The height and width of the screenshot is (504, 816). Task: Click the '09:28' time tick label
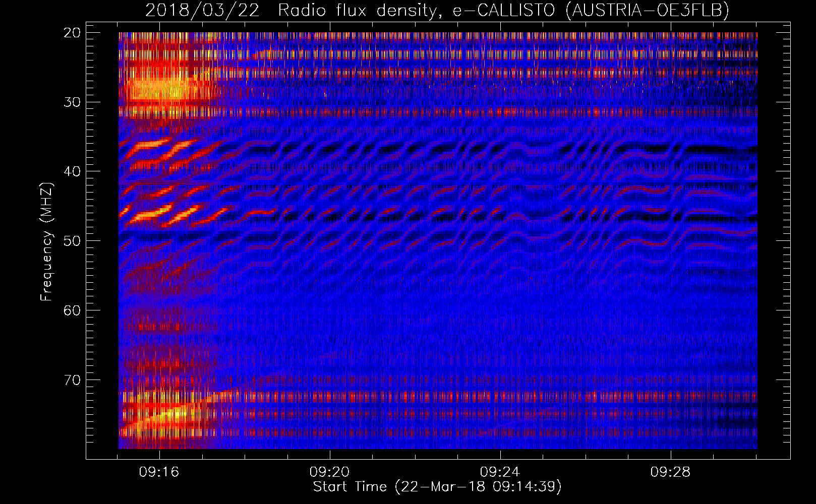pos(670,472)
